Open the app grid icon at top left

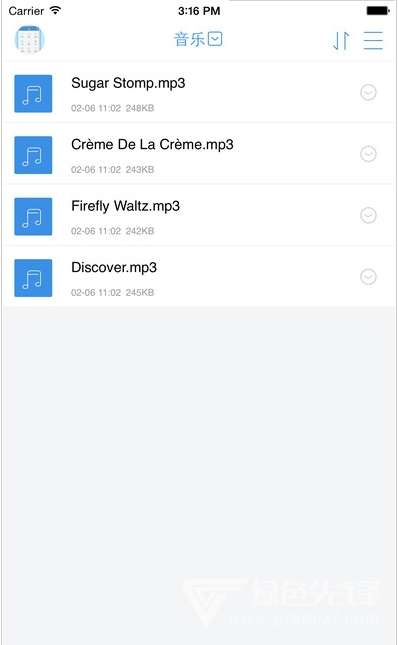coord(29,39)
